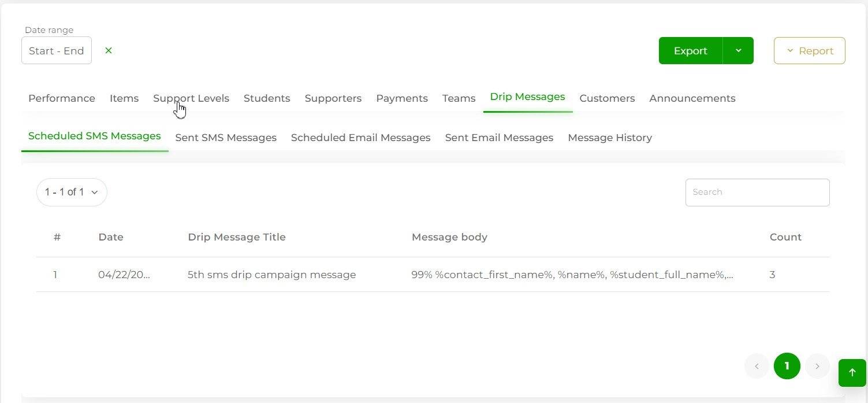Switch to the Performance tab
Viewport: 868px width, 403px height.
tap(62, 98)
